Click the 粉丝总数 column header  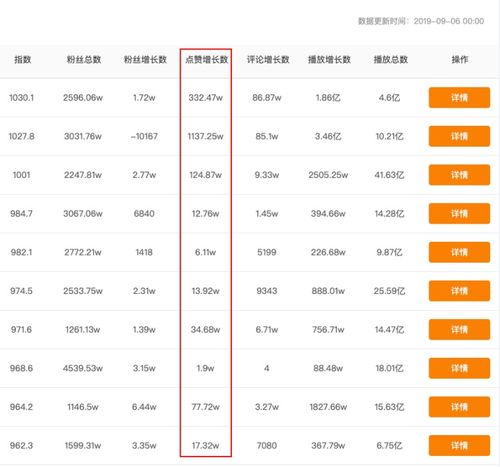(84, 60)
